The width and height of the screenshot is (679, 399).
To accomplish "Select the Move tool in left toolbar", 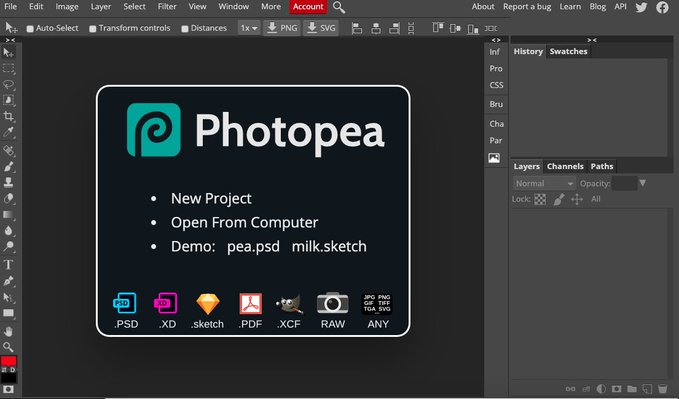I will 8,52.
